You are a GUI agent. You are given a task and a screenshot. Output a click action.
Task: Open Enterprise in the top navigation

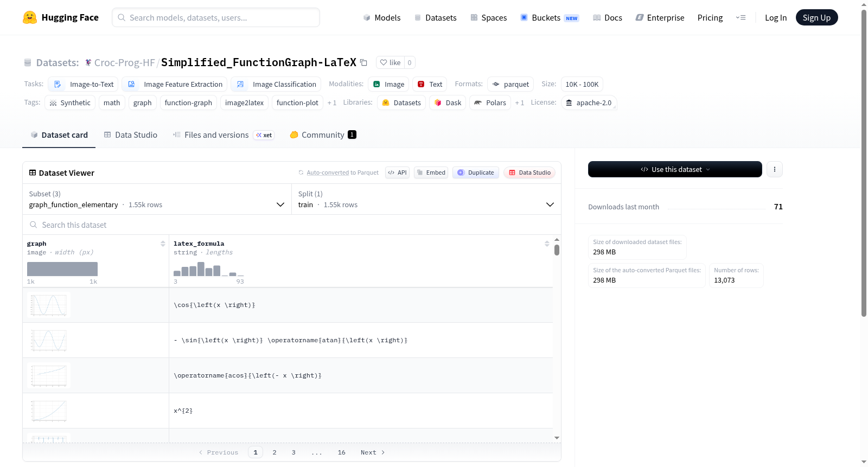(660, 17)
